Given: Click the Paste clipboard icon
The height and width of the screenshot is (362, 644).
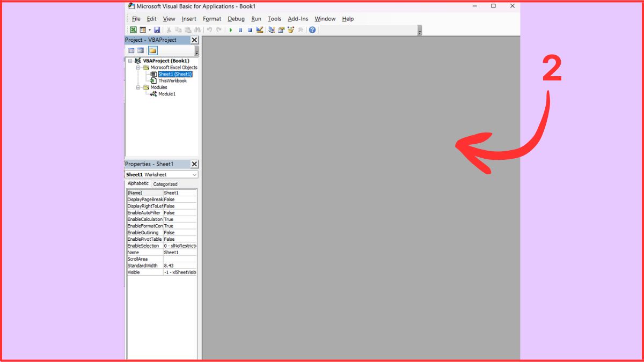Looking at the screenshot, I should click(x=188, y=30).
